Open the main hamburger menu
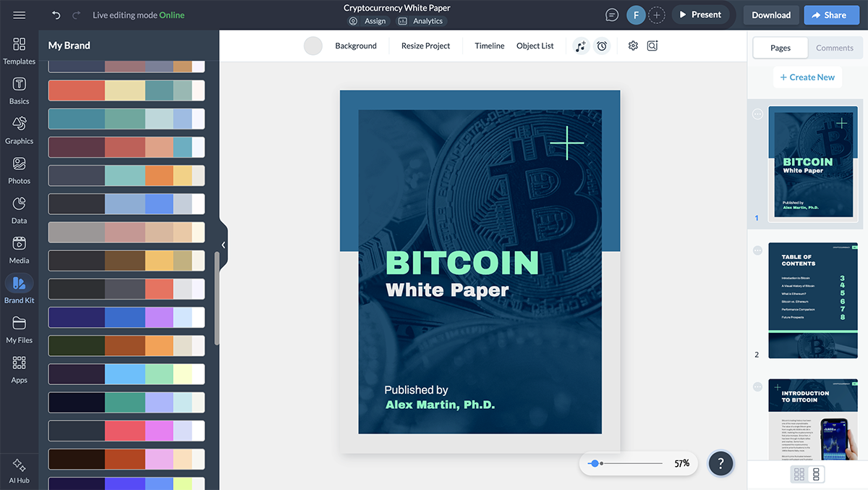 (19, 14)
